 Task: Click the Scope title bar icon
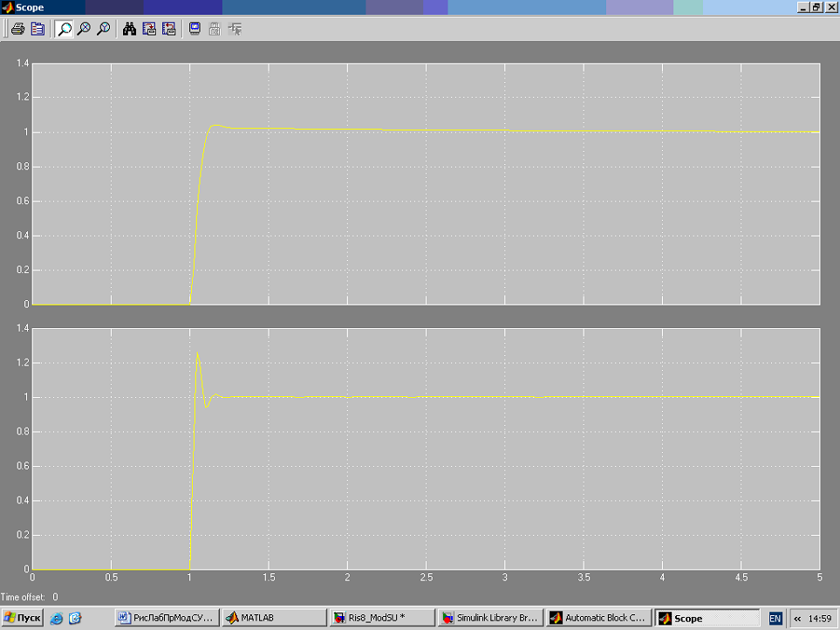pos(8,8)
